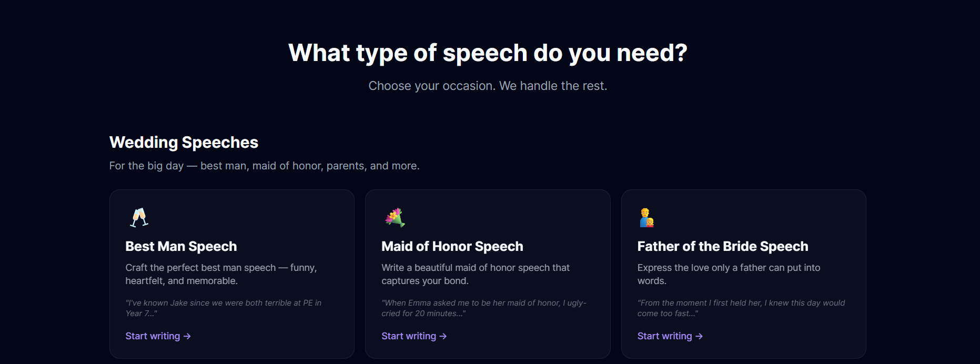The height and width of the screenshot is (364, 980).
Task: Click the emoji above Maid of Honor Speech title
Action: (x=394, y=216)
